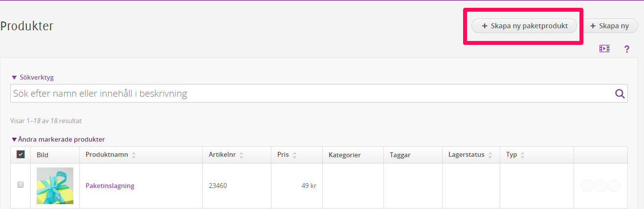The width and height of the screenshot is (644, 209).
Task: Check the Paketinslagning row checkbox
Action: coord(21,185)
